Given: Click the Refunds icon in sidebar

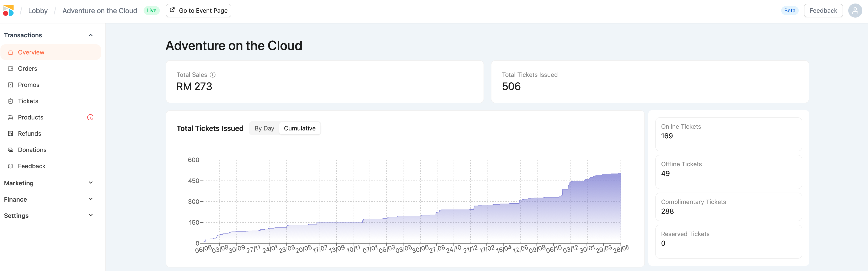Looking at the screenshot, I should point(11,134).
